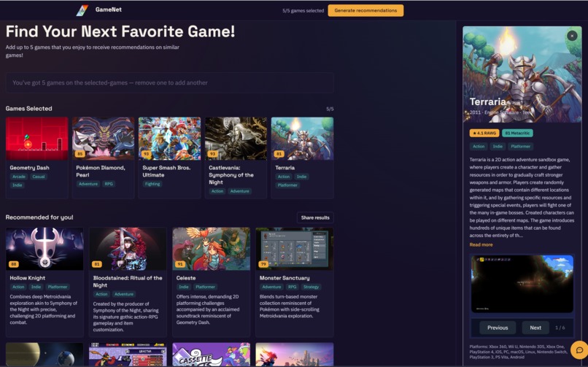Click the Recommended for you! heading
Screen dimensions: 588x367
[x=39, y=217]
